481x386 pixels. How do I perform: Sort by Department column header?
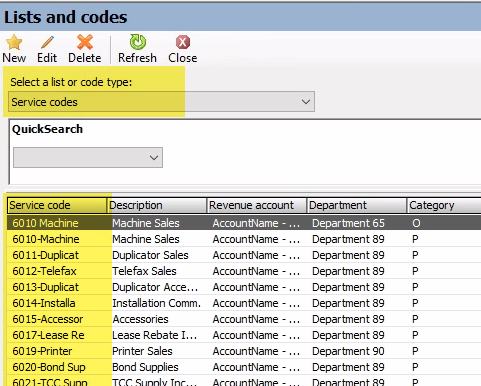(357, 205)
